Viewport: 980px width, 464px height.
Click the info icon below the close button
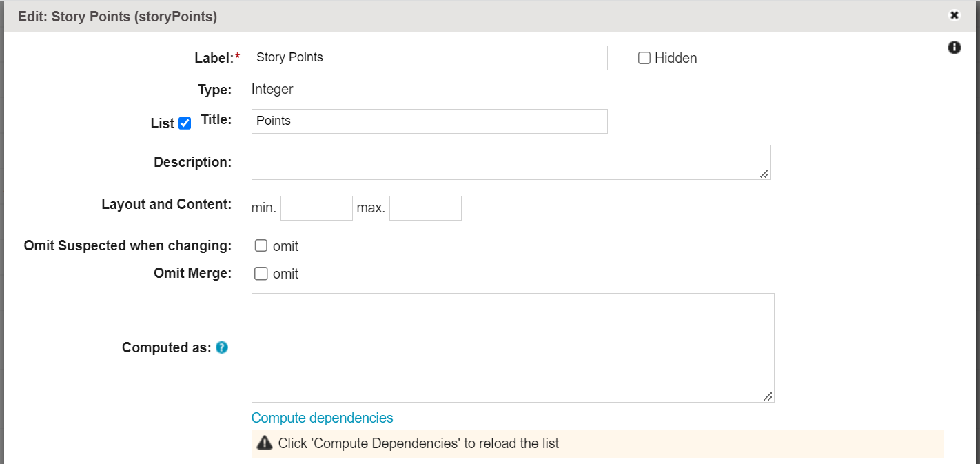click(954, 48)
